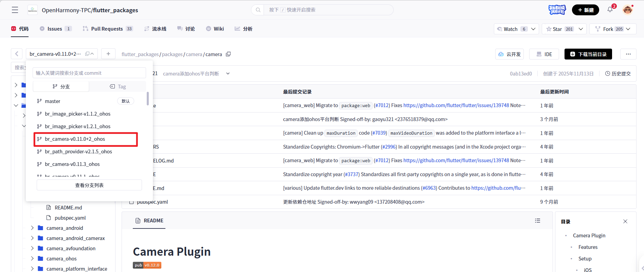The width and height of the screenshot is (644, 272).
Task: Open the Watch dropdown arrow
Action: [533, 29]
